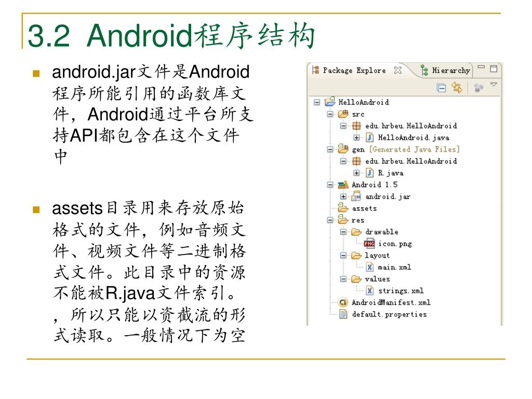Click the slide title '3.2 Android程序结构'
This screenshot has width=532, height=399.
point(171,35)
